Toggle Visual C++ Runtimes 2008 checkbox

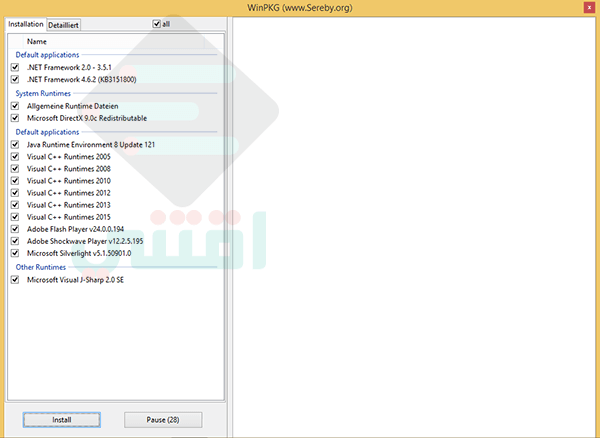pos(15,169)
